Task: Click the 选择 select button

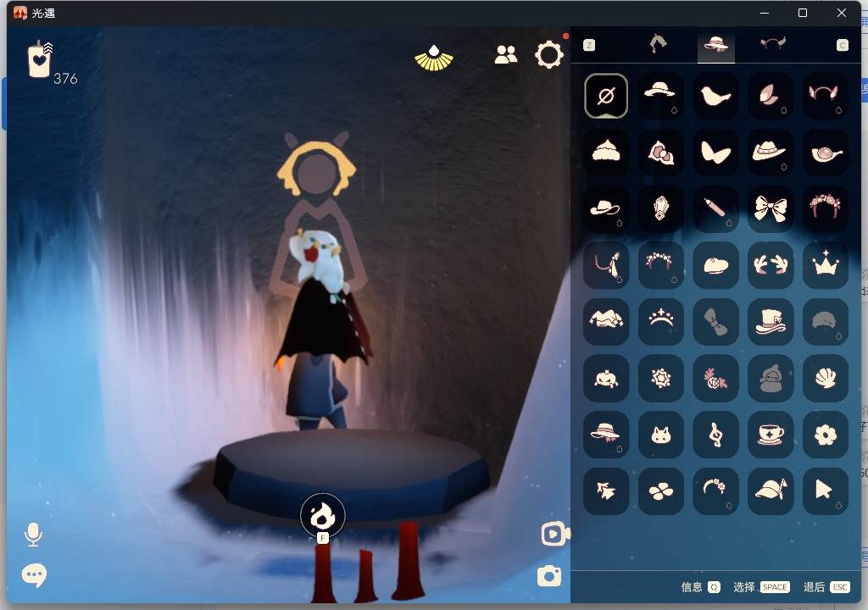Action: tap(761, 587)
